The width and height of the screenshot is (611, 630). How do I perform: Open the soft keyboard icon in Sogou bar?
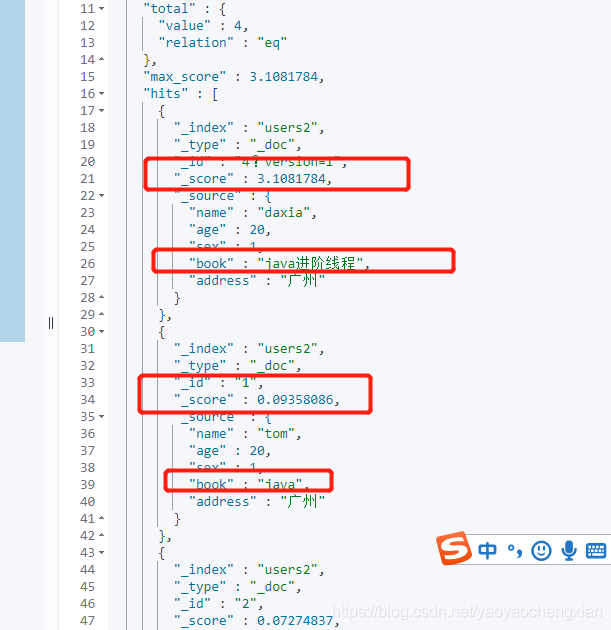tap(596, 551)
